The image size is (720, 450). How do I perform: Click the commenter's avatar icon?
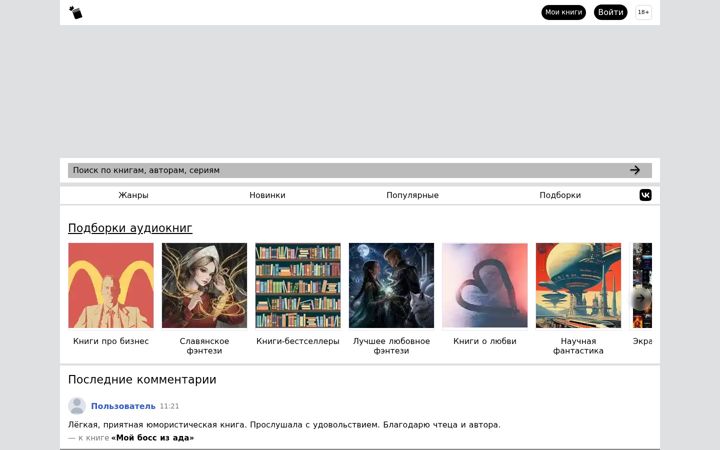(77, 406)
